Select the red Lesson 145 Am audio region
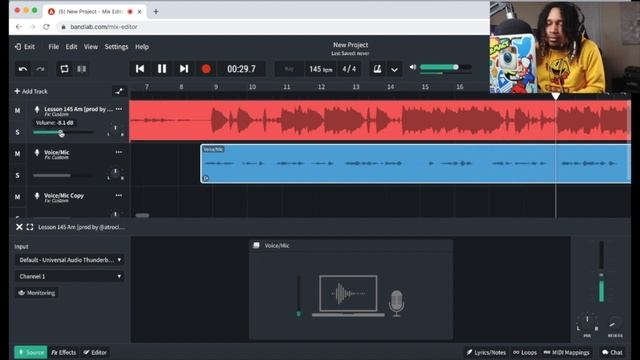 pyautogui.click(x=380, y=121)
